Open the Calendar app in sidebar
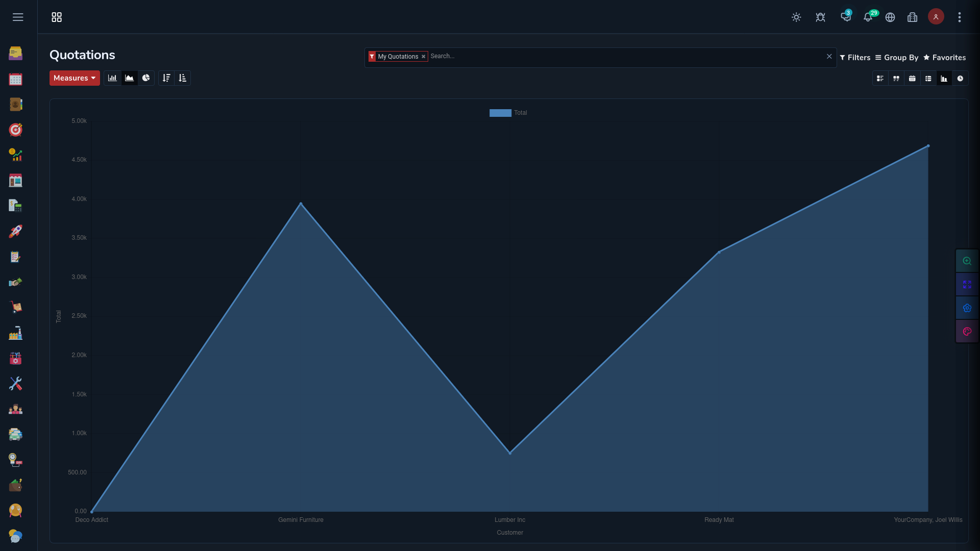Viewport: 980px width, 551px height. 15,79
